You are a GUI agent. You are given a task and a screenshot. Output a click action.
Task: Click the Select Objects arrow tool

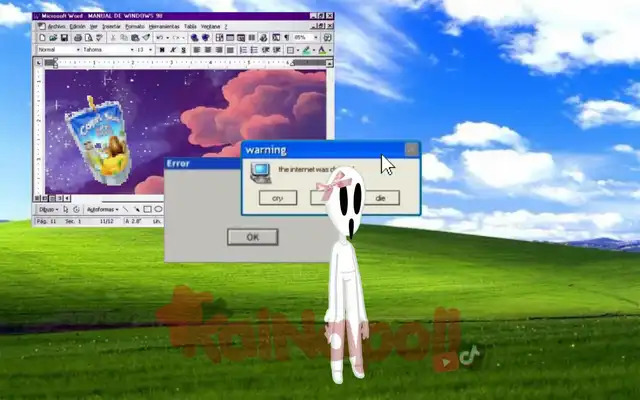[x=66, y=210]
